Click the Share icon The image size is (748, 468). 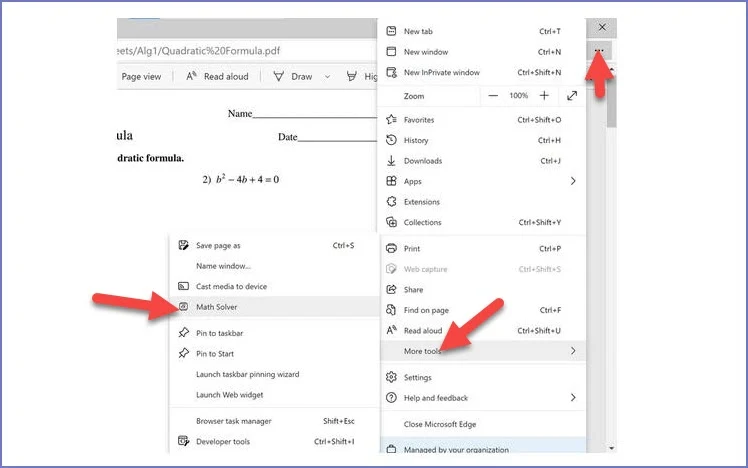coord(391,289)
